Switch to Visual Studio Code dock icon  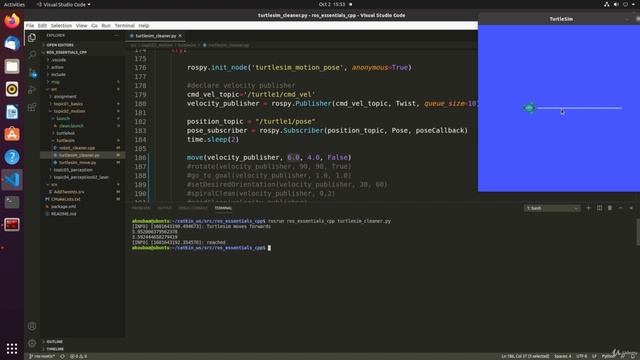(12, 180)
